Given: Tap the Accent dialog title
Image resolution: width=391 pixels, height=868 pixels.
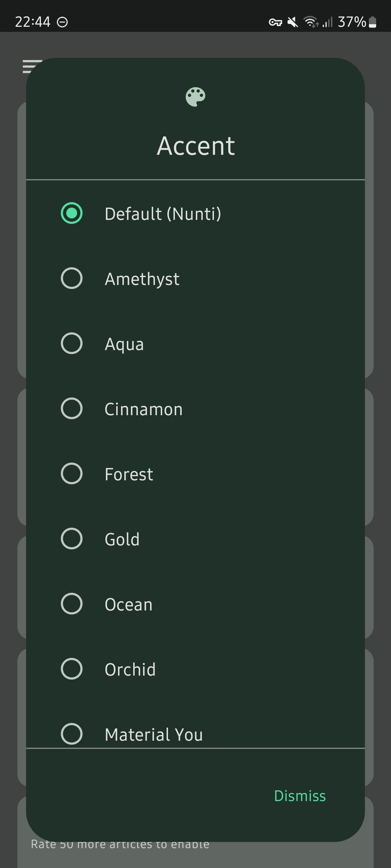Looking at the screenshot, I should [x=195, y=146].
